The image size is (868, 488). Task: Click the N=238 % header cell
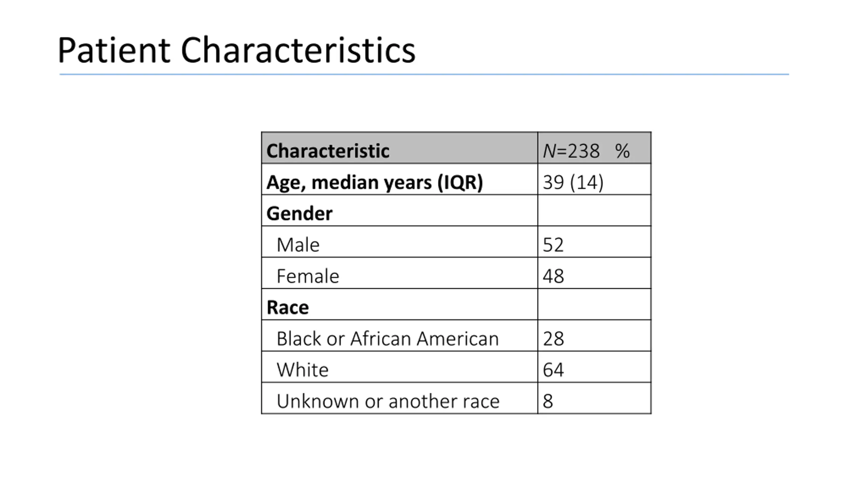click(x=594, y=148)
